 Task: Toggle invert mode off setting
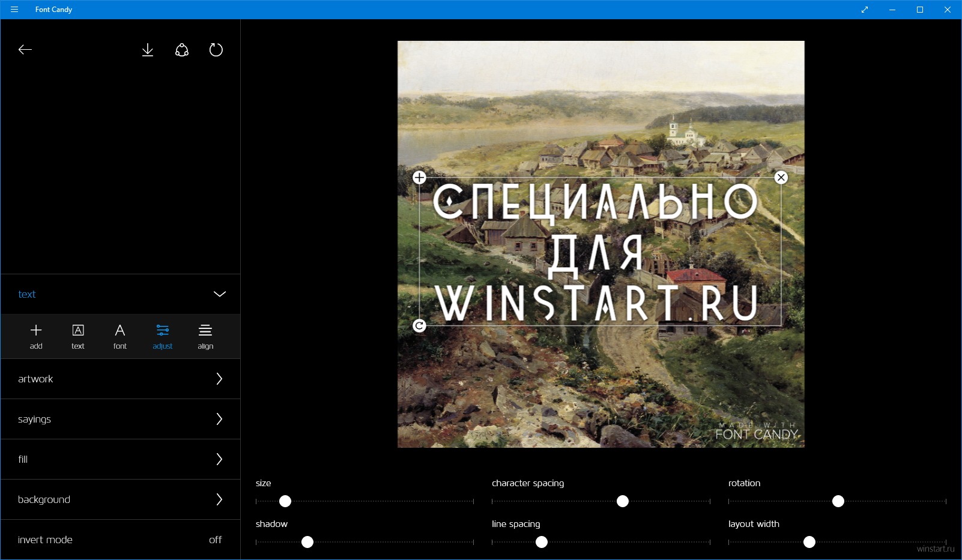(121, 540)
